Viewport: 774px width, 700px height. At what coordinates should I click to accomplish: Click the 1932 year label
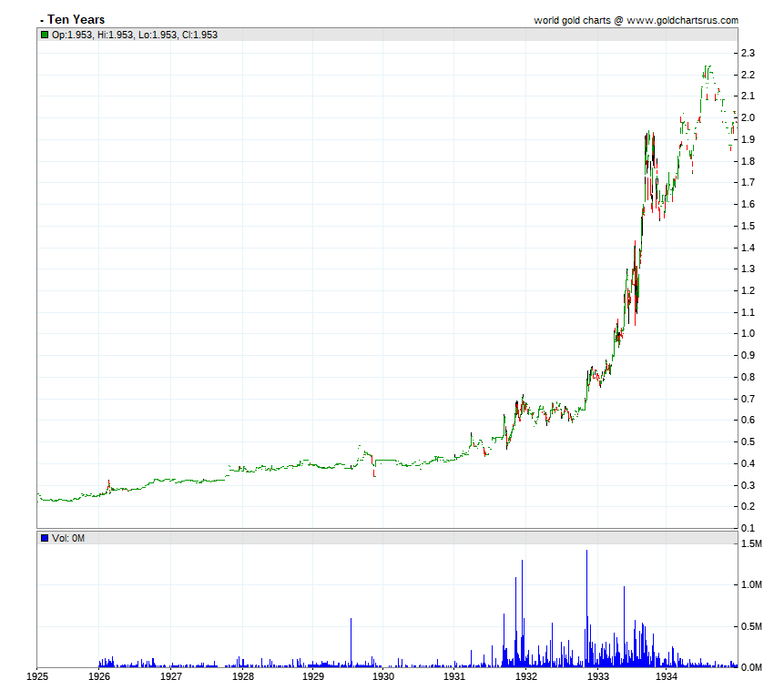click(525, 676)
